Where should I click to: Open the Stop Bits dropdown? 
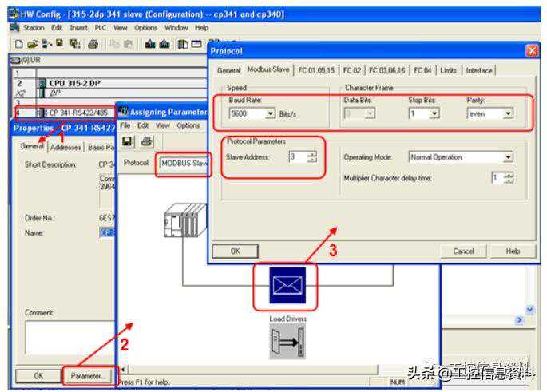pos(434,114)
